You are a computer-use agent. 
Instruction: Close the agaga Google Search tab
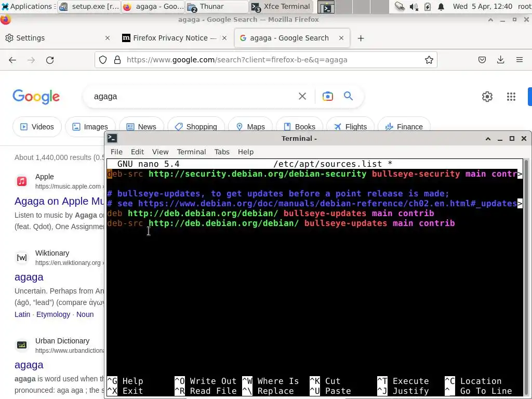click(341, 38)
